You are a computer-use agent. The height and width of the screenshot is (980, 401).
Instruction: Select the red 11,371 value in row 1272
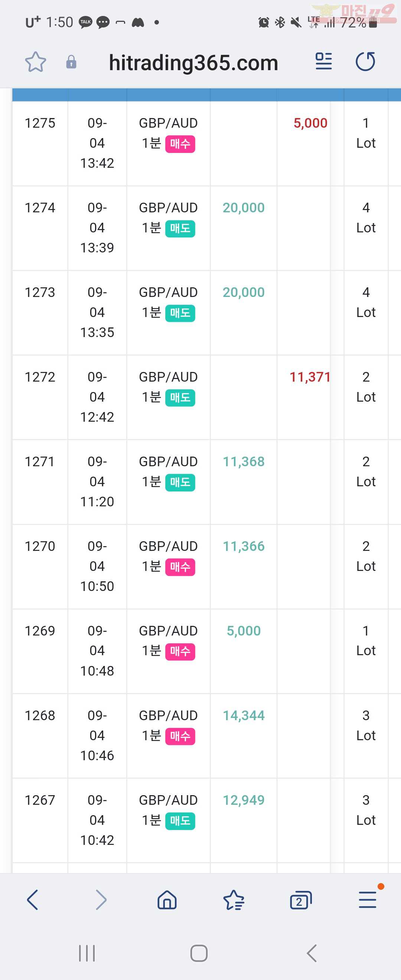(x=310, y=377)
